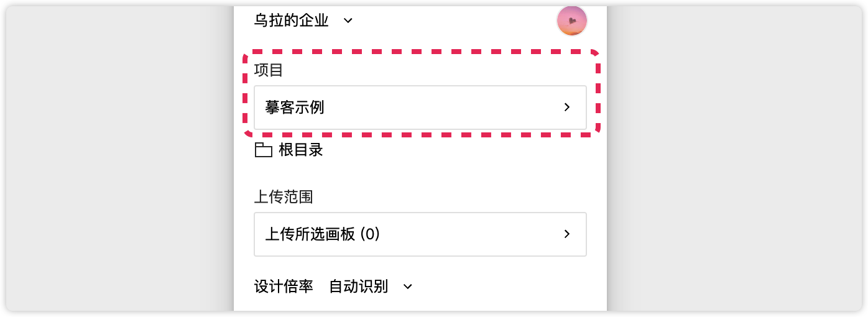Open the 自动识别 dropdown arrow
868x317 pixels.
408,287
